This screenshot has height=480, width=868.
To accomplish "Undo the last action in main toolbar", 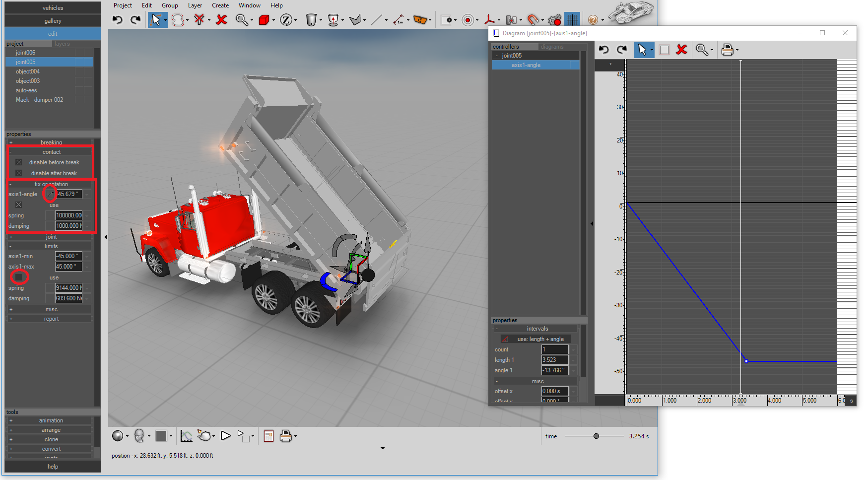I will point(117,20).
